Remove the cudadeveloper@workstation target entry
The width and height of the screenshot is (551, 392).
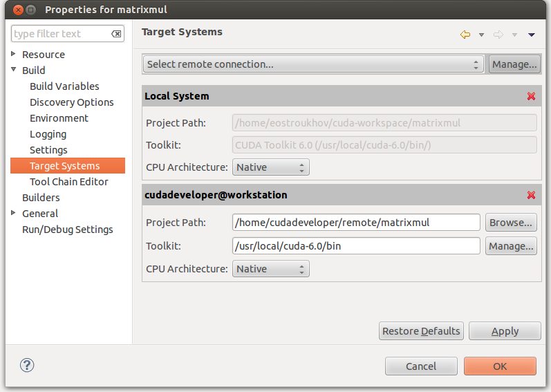pyautogui.click(x=531, y=195)
